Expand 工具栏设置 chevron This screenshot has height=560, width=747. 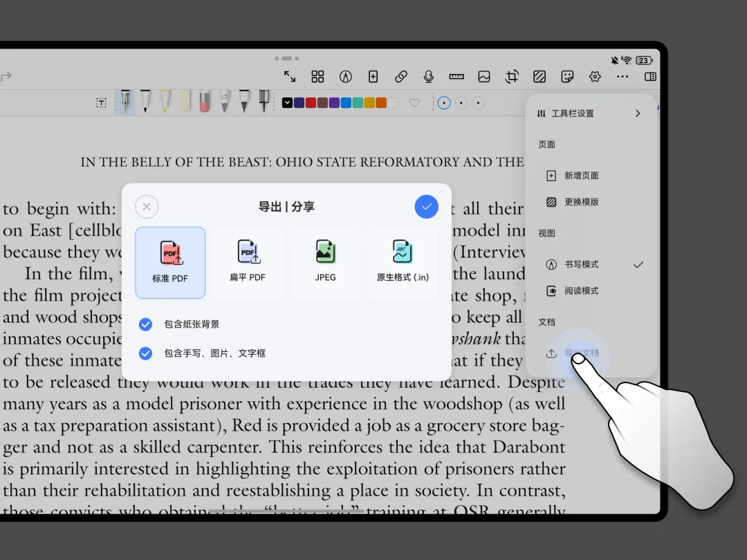tap(638, 113)
